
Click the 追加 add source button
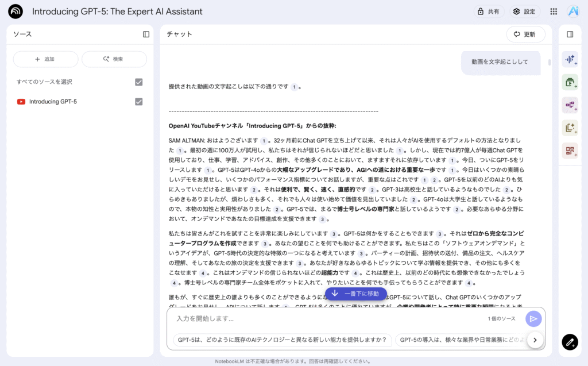click(x=45, y=59)
